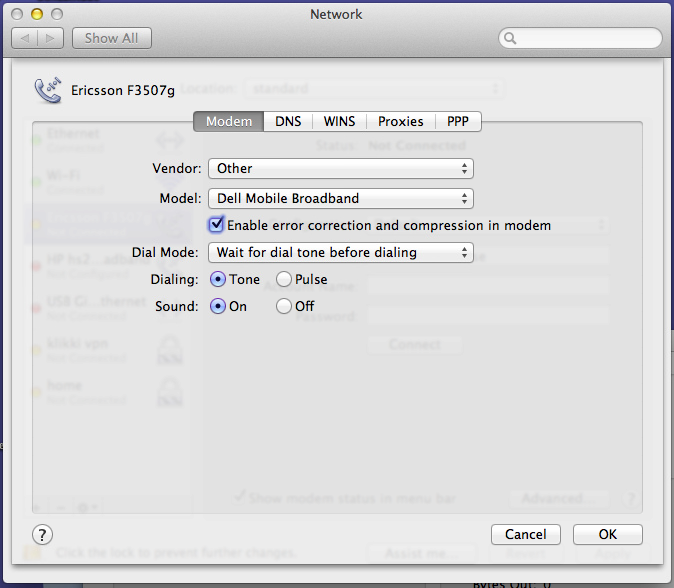The image size is (674, 588).
Task: Click the Show All button
Action: 112,38
